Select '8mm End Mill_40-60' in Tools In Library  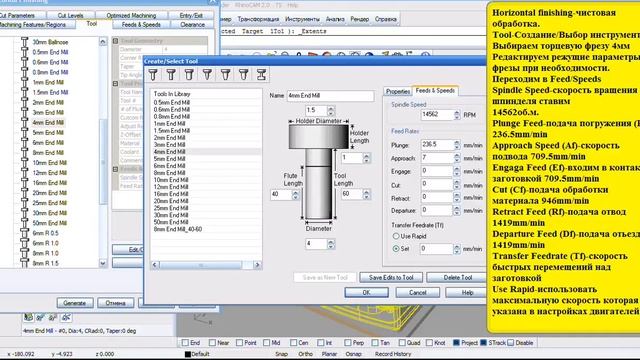[x=178, y=229]
